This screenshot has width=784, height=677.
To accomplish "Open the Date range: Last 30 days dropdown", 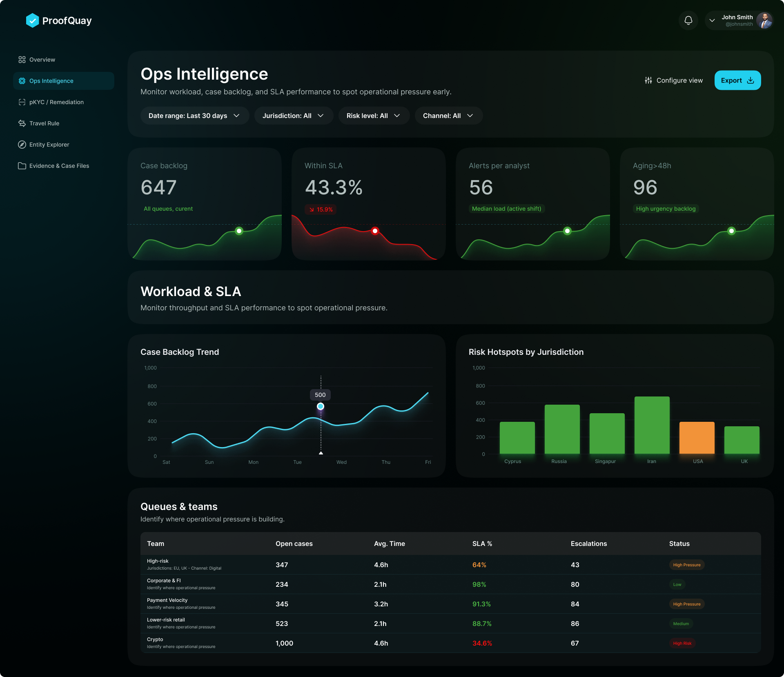I will tap(194, 116).
